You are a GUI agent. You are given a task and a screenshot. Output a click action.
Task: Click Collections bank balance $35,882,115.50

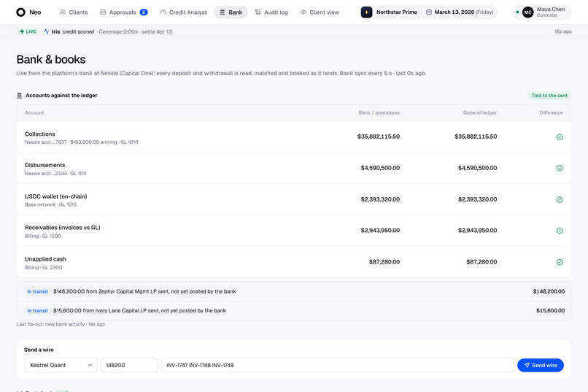coord(379,137)
